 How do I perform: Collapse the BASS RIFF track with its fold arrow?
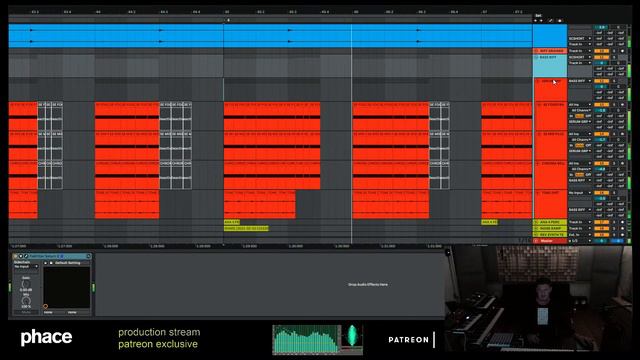point(536,57)
